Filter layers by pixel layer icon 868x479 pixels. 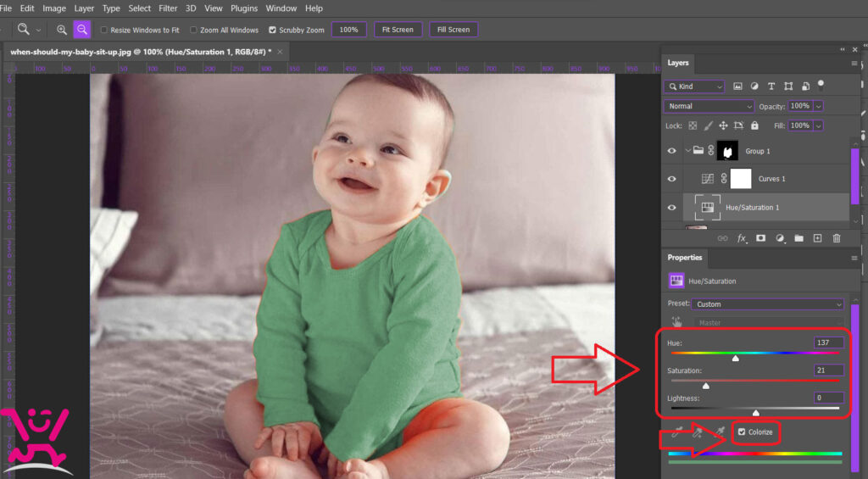pos(737,86)
